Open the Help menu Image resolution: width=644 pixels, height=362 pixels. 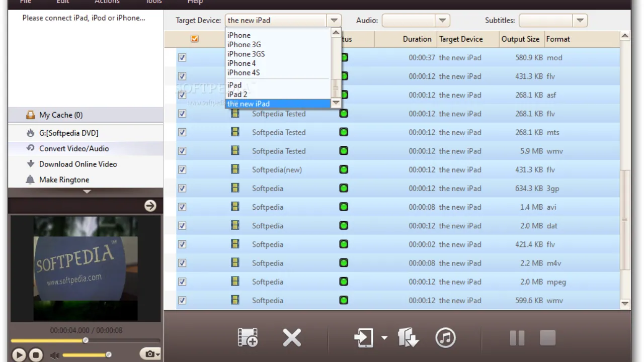(x=195, y=2)
